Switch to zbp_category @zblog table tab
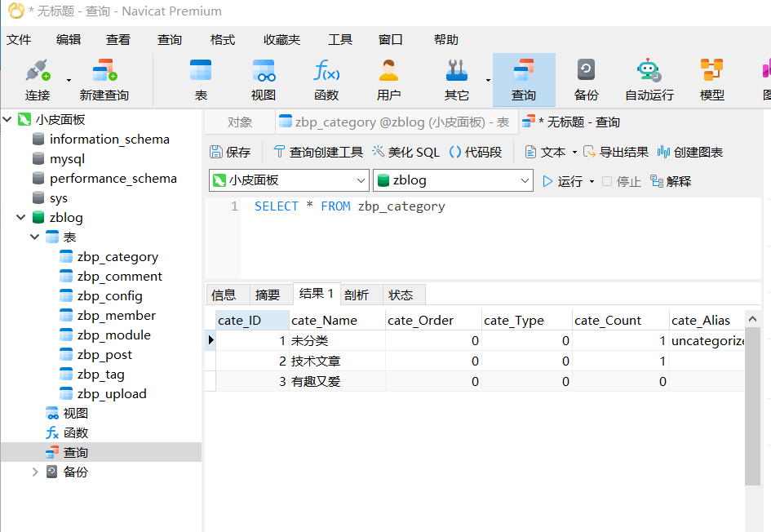 click(x=397, y=122)
